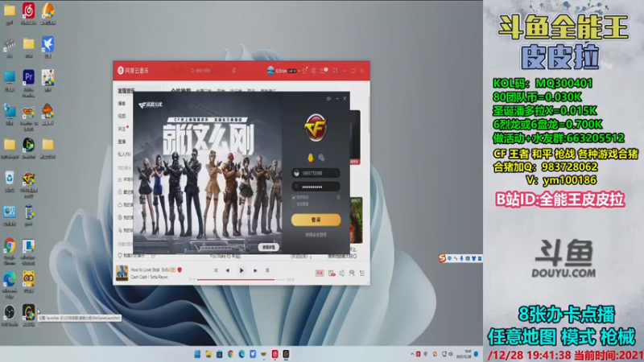The image size is (644, 362).
Task: Select 视频 in NetEase sidebar
Action: pos(122,116)
